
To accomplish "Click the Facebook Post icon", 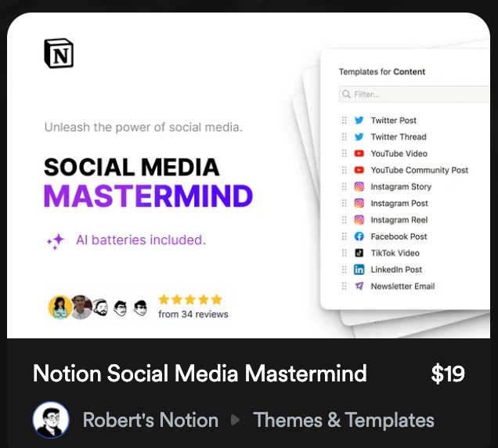I will pos(359,237).
